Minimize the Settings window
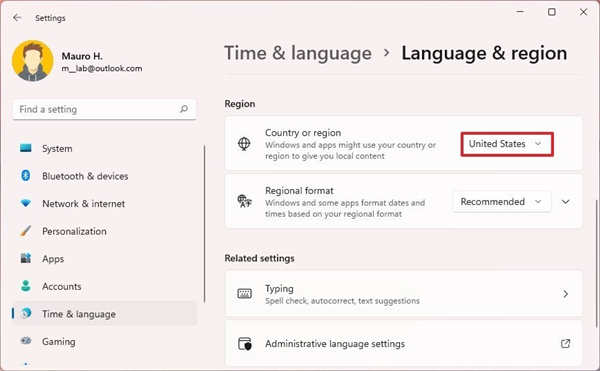Image resolution: width=600 pixels, height=371 pixels. 520,12
